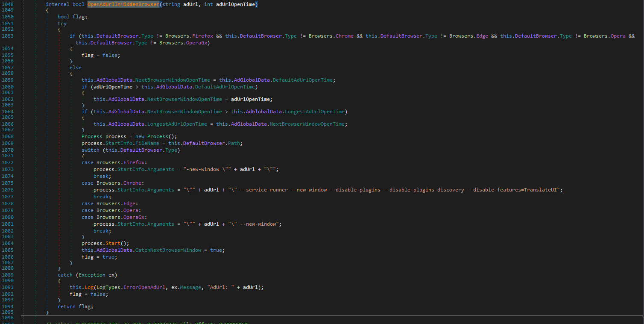This screenshot has height=324, width=644.
Task: Click the switch keyword on line 1070
Action: [91, 150]
